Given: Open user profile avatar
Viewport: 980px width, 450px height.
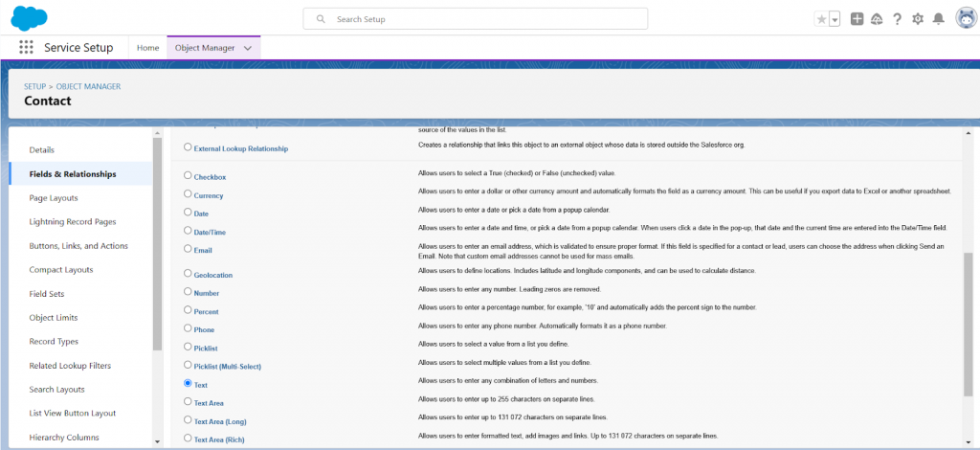Looking at the screenshot, I should [963, 19].
